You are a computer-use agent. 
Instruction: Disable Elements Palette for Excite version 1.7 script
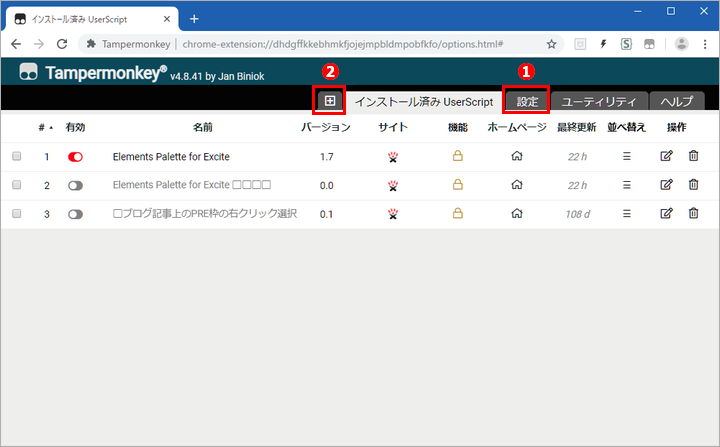click(x=75, y=157)
